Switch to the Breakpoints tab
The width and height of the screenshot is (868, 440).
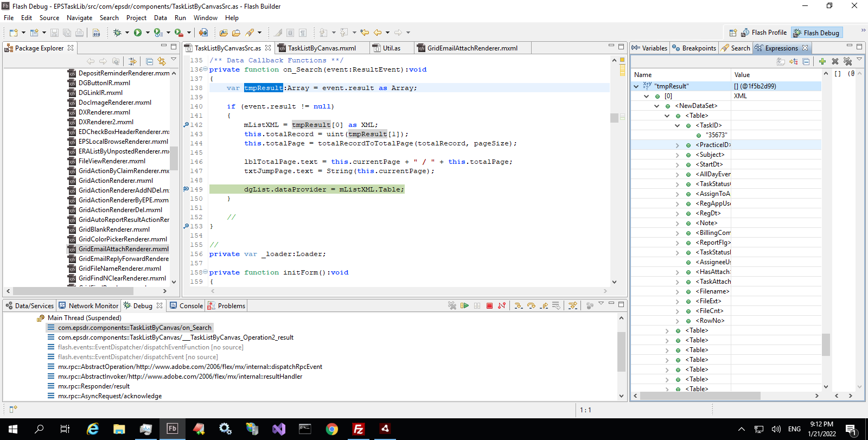point(694,48)
